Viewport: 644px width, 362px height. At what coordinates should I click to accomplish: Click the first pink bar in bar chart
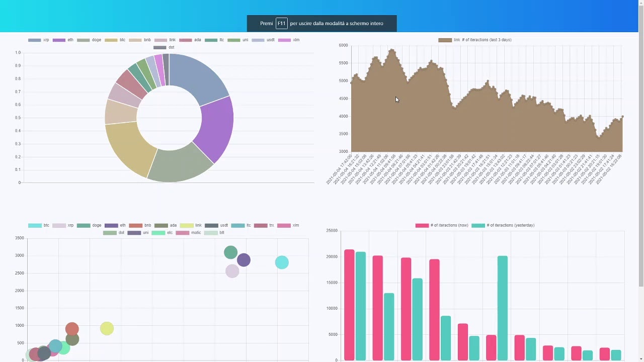pyautogui.click(x=349, y=305)
